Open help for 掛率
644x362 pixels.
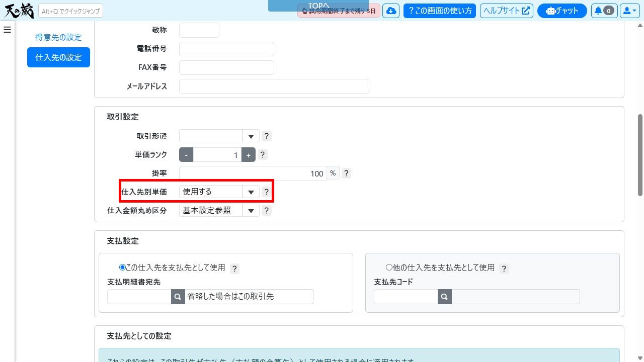(x=346, y=173)
